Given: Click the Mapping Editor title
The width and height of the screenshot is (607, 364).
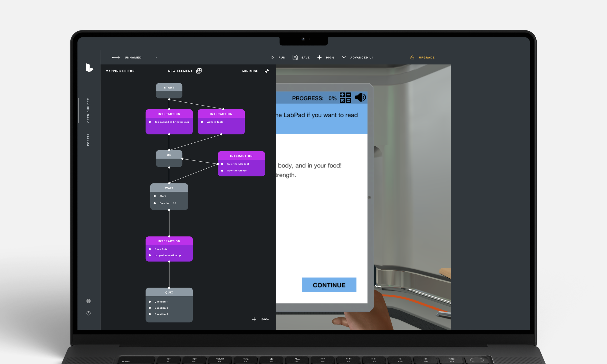Looking at the screenshot, I should 120,71.
